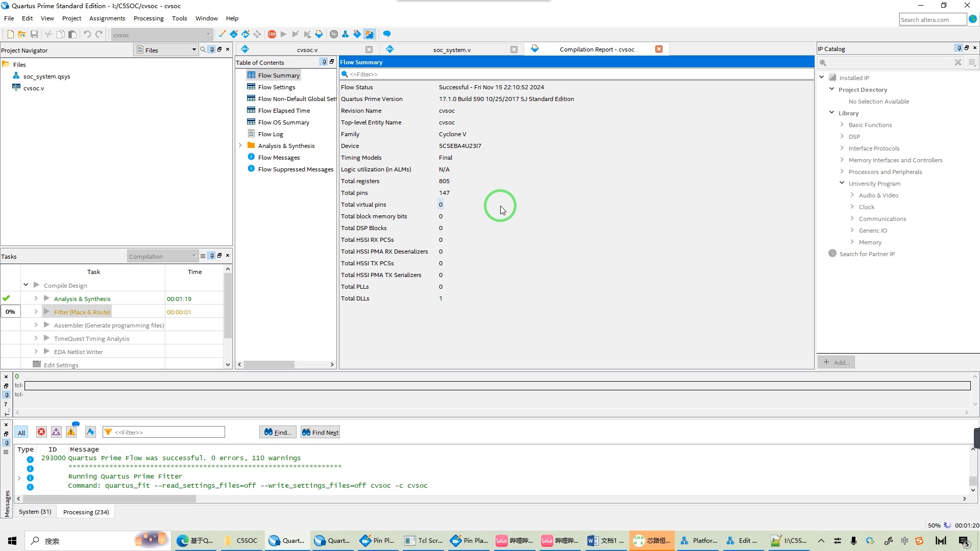This screenshot has height=551, width=980.
Task: Click the Save floppy-disk toolbar icon
Action: pos(34,34)
